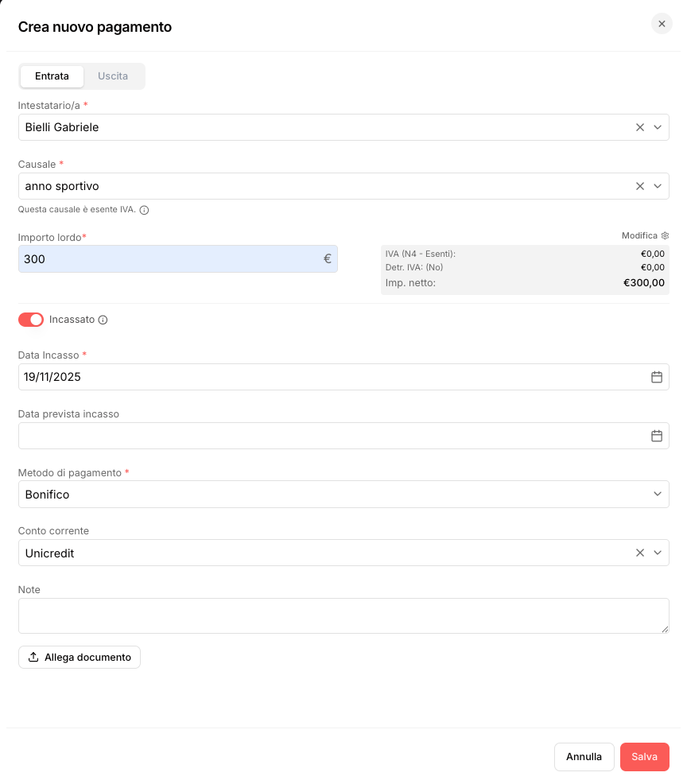Switch to the Uscita tab

pos(113,76)
